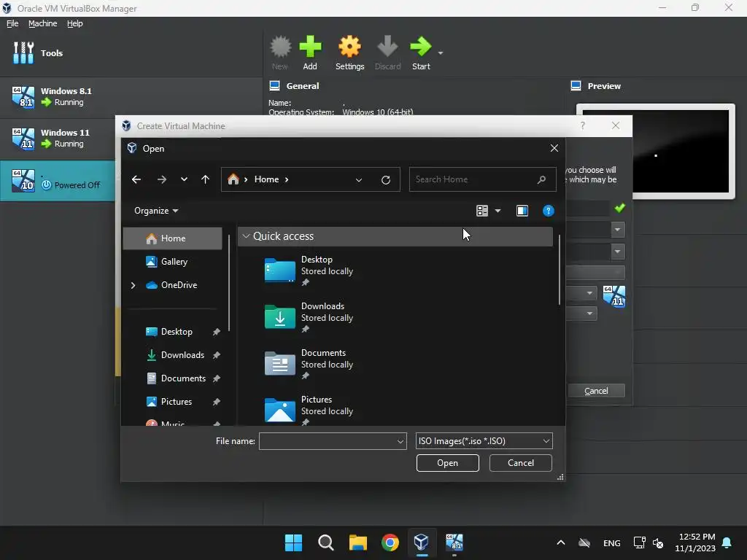Open the clock showing 12:52 PM
This screenshot has height=560, width=747.
tap(694, 542)
